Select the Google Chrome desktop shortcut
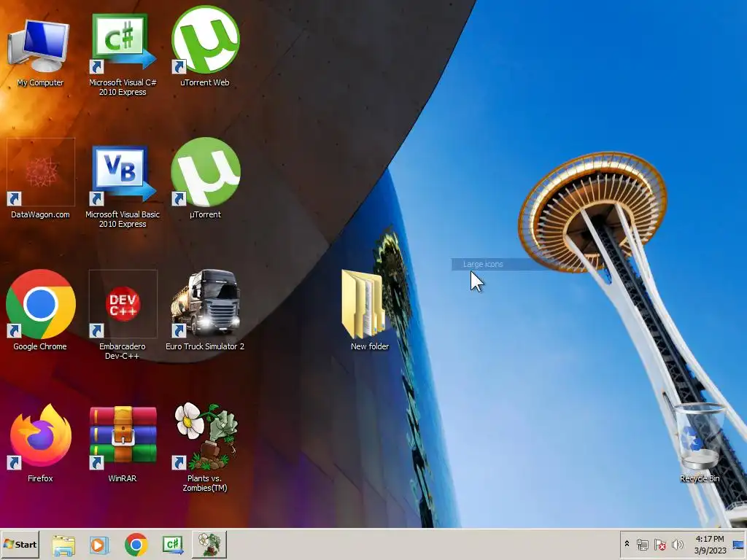 tap(40, 309)
